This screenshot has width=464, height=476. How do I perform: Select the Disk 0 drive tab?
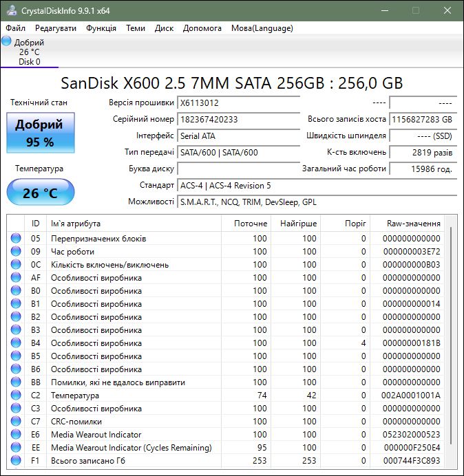[x=29, y=52]
